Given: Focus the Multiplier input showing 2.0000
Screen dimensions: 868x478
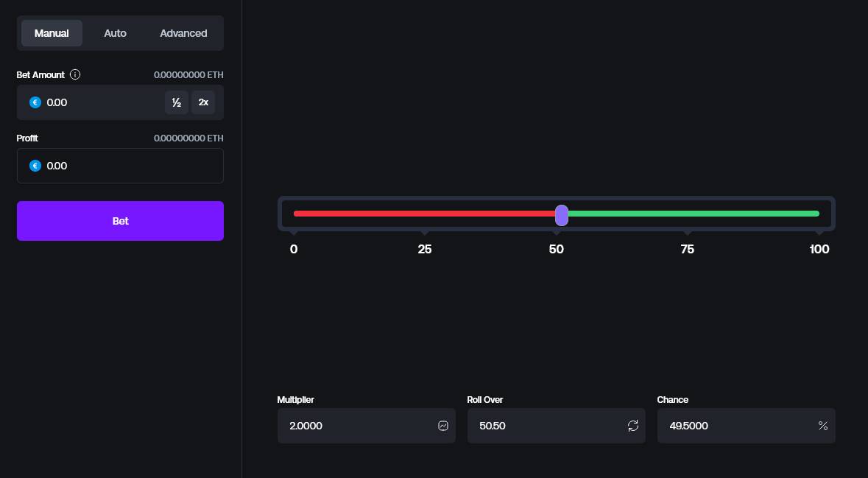Looking at the screenshot, I should (367, 426).
